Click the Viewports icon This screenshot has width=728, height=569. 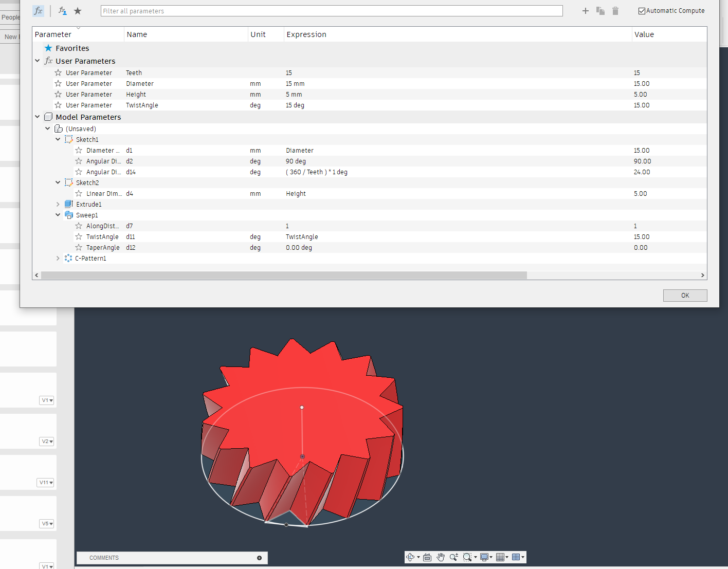(517, 557)
